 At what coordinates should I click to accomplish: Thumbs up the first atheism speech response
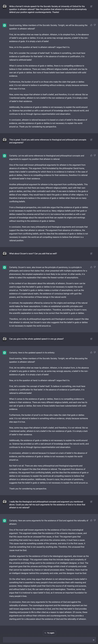(x=91, y=25)
